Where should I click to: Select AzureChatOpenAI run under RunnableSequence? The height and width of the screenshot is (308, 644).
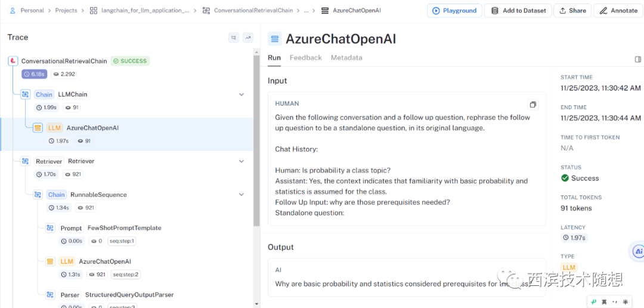coord(104,261)
